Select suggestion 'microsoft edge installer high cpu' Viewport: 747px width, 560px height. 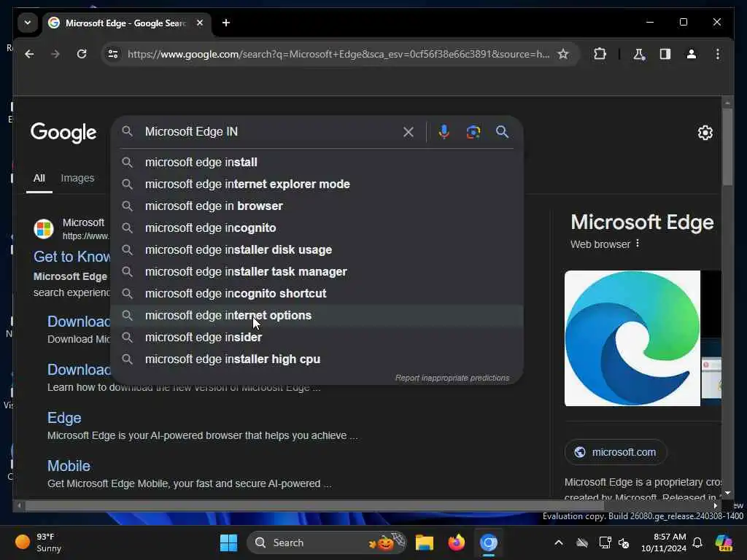click(x=317, y=359)
